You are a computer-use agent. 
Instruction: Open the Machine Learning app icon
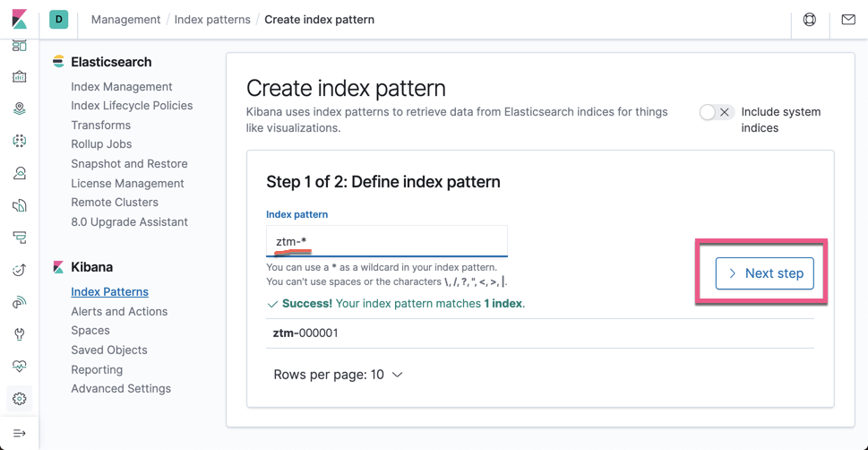click(x=20, y=141)
